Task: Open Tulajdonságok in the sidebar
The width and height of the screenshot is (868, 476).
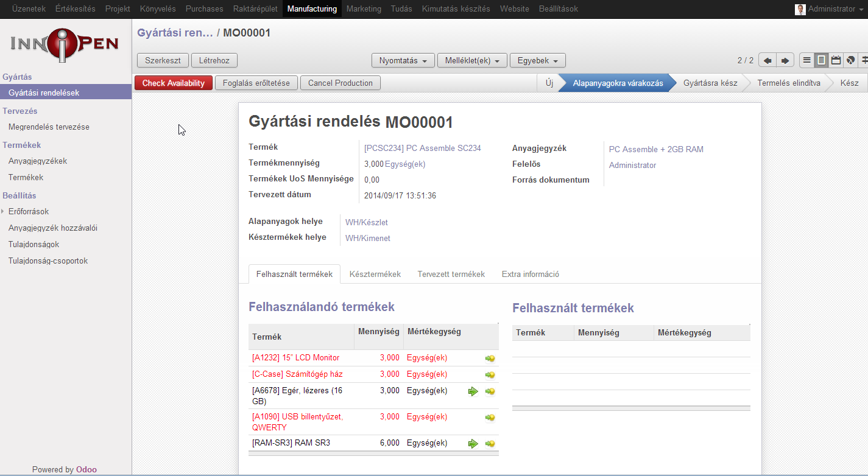Action: pos(34,244)
